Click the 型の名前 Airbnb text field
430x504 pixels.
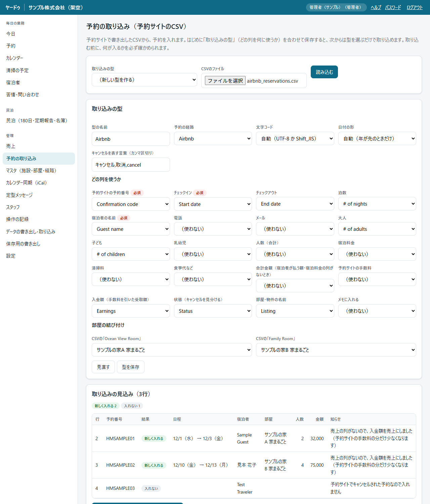(x=131, y=139)
